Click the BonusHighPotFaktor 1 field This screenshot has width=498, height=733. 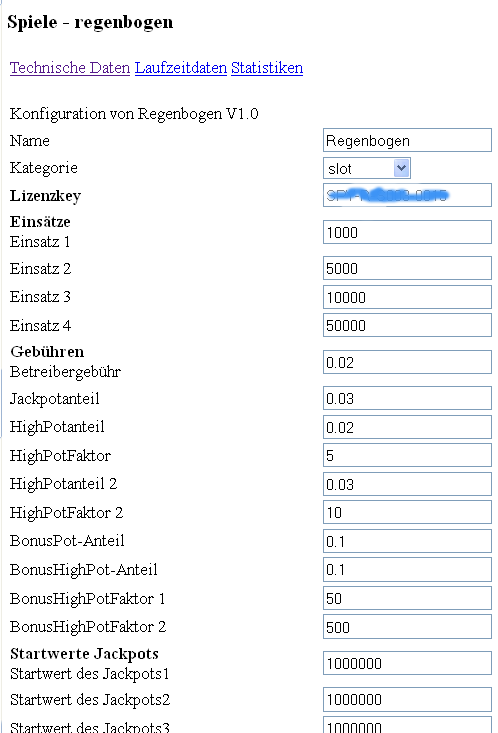tap(407, 598)
